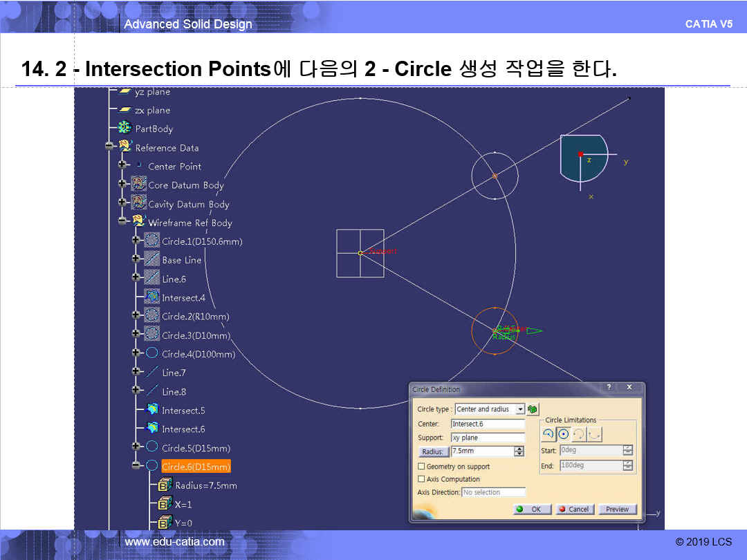Select Intersect.6 in the specification tree
This screenshot has height=560, width=747.
tap(183, 429)
